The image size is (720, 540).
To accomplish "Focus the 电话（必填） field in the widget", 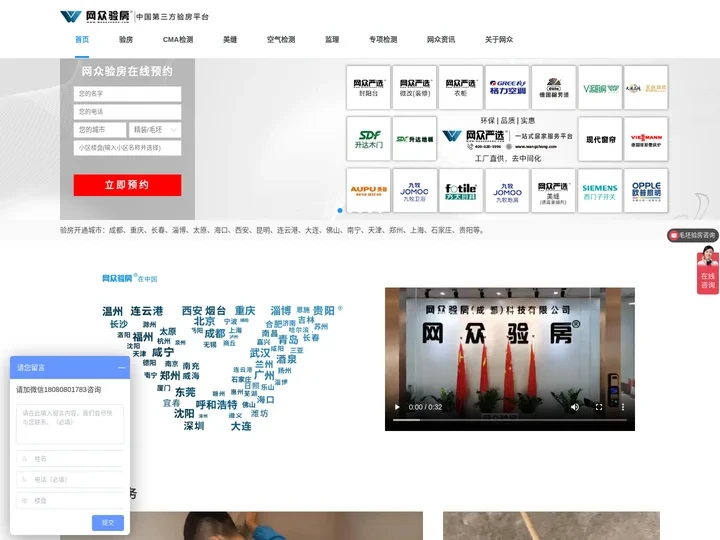I will (70, 479).
